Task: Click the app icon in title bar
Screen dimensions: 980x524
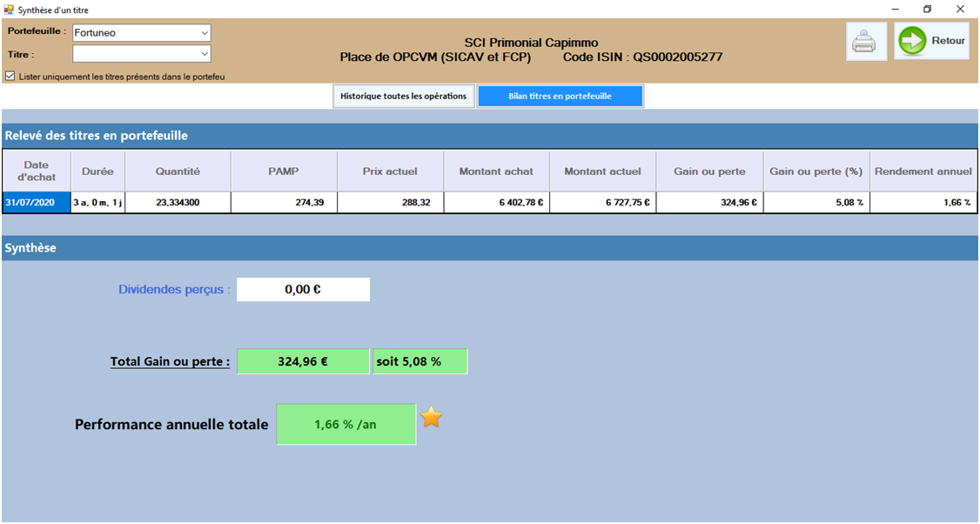Action: [8, 10]
